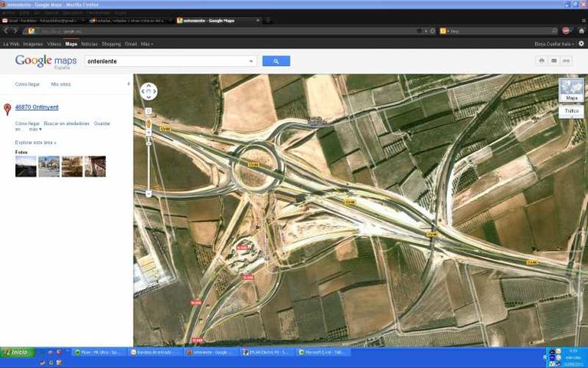The image size is (588, 368).
Task: Click the send by email envelope icon
Action: [x=554, y=61]
